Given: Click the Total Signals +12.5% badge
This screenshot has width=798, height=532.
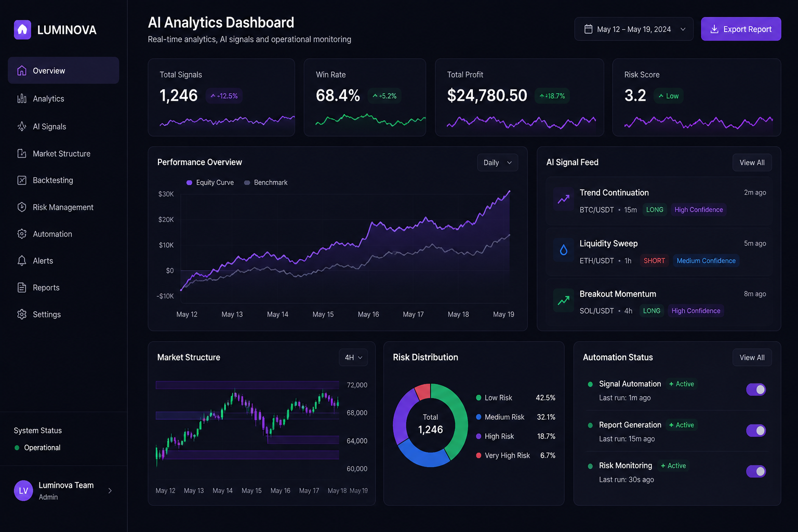Looking at the screenshot, I should [224, 96].
